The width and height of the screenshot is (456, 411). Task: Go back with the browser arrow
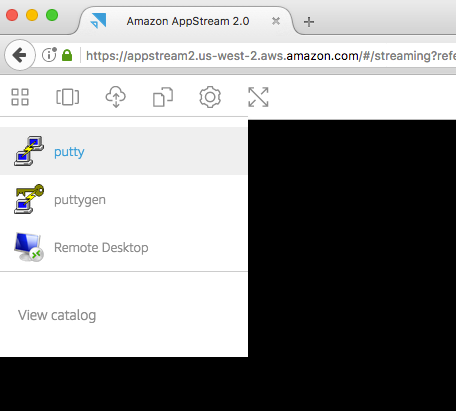pos(20,55)
